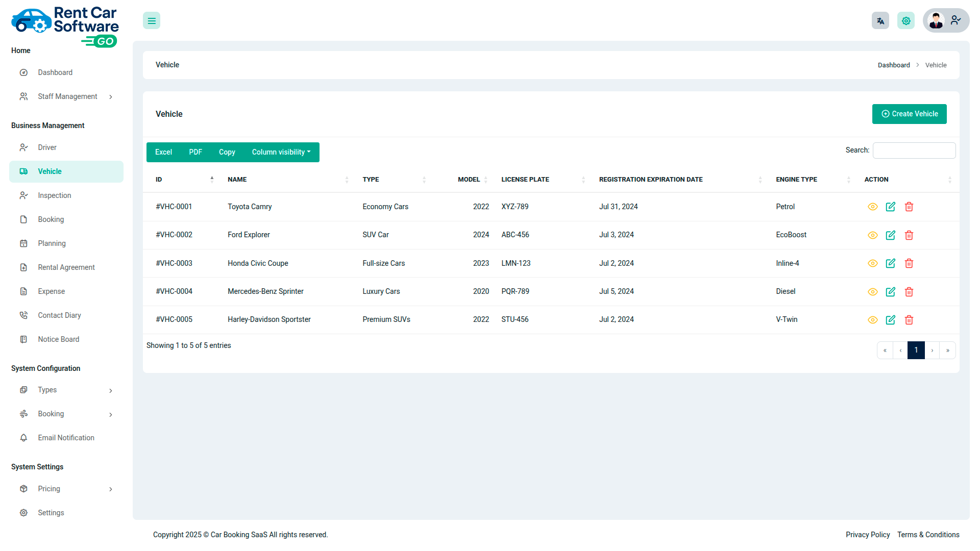Edit the Toyota Camry vehicle row
Screen dimensions: 980x551
[891, 207]
